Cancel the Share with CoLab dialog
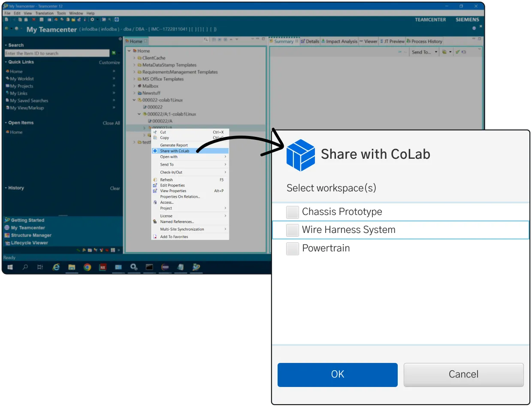 [463, 375]
